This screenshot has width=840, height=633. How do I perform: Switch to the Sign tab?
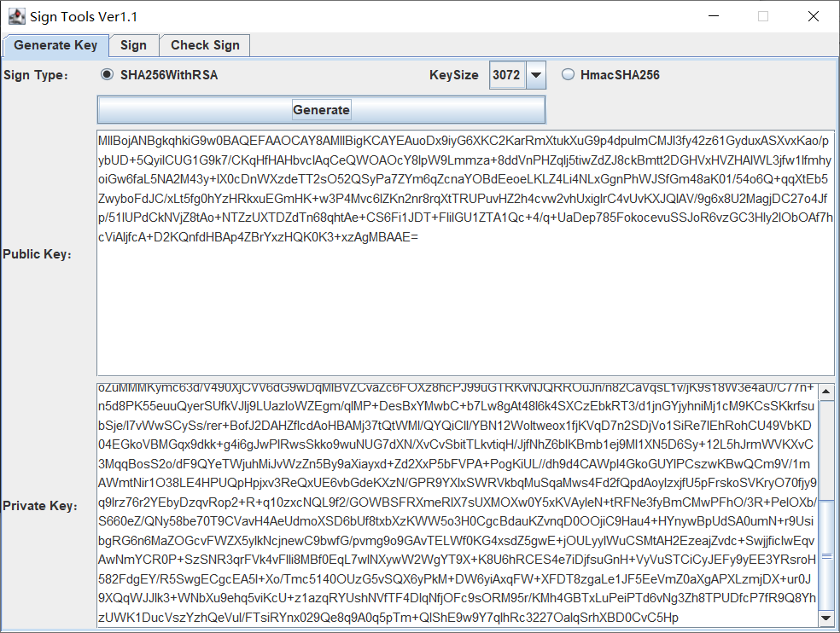[x=133, y=45]
